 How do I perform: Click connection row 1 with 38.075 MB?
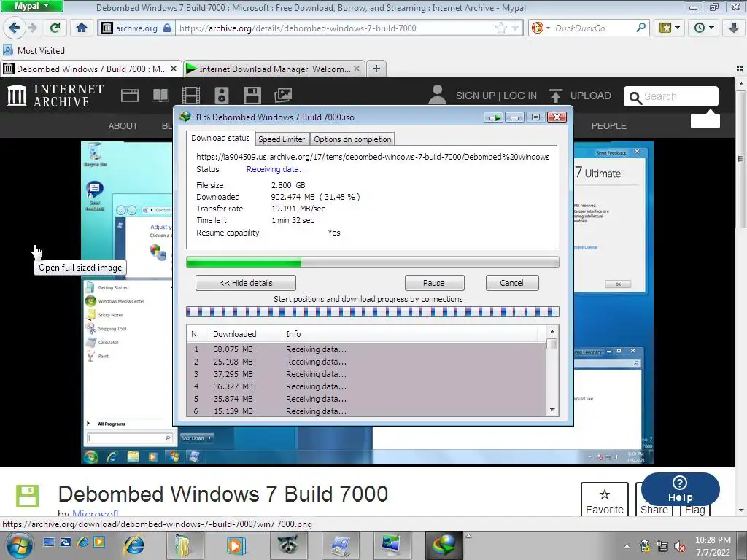(366, 349)
